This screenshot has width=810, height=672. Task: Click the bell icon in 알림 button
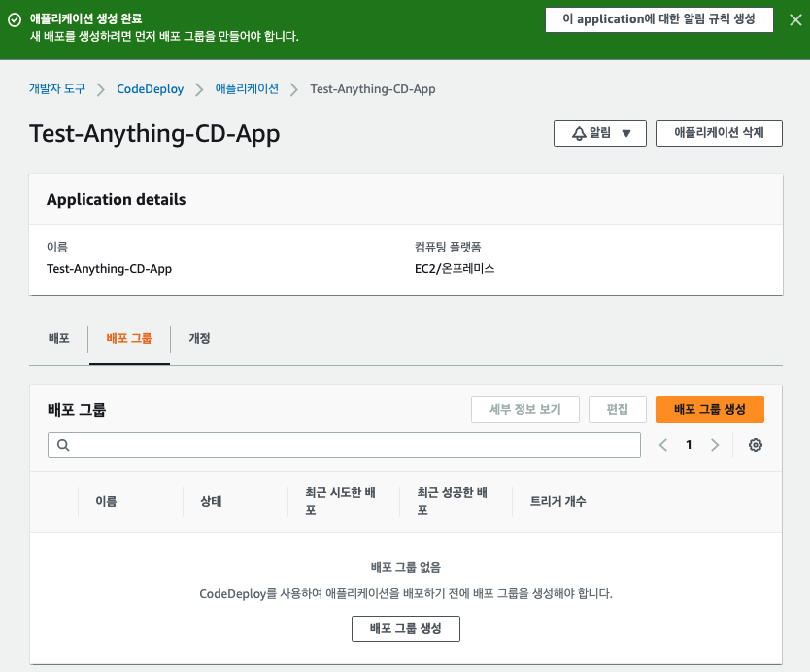[x=579, y=133]
